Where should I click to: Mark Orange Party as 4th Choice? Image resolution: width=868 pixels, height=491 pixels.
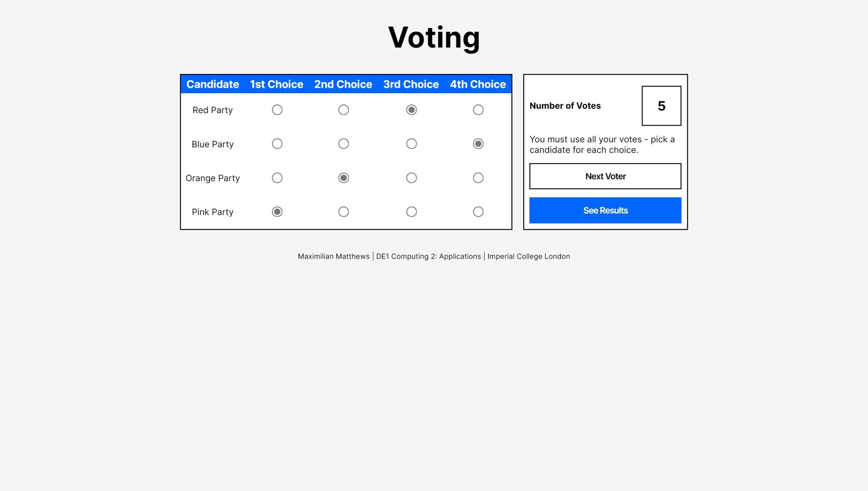pos(478,178)
